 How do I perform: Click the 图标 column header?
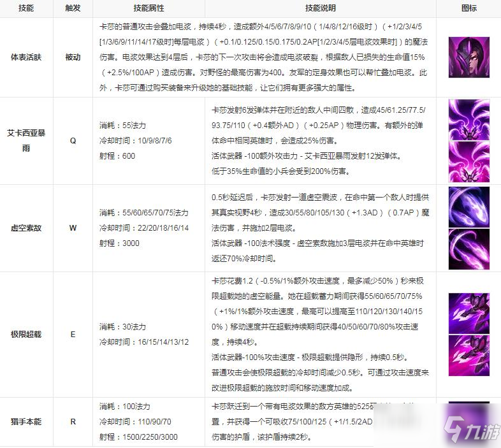tap(468, 8)
